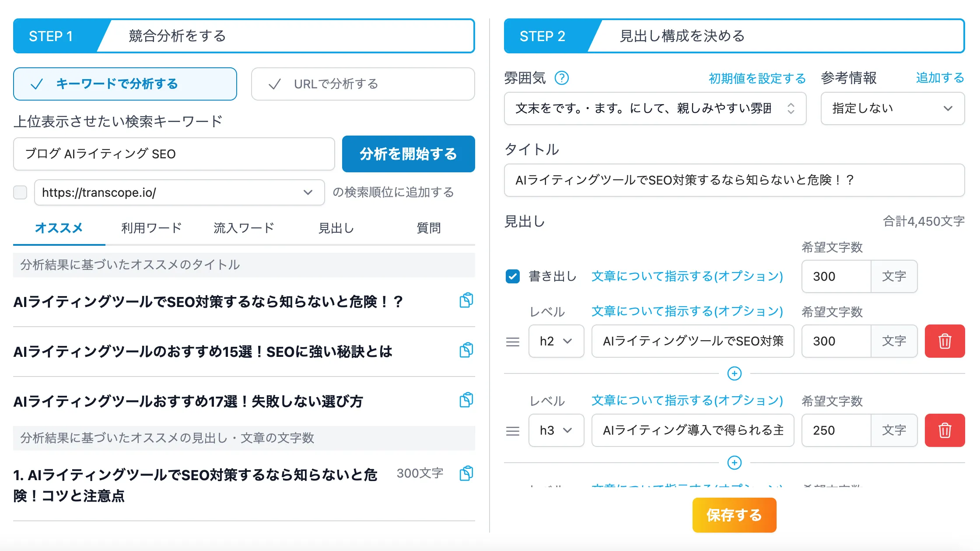Check the box next to https://transcope.io/
980x551 pixels.
point(20,192)
